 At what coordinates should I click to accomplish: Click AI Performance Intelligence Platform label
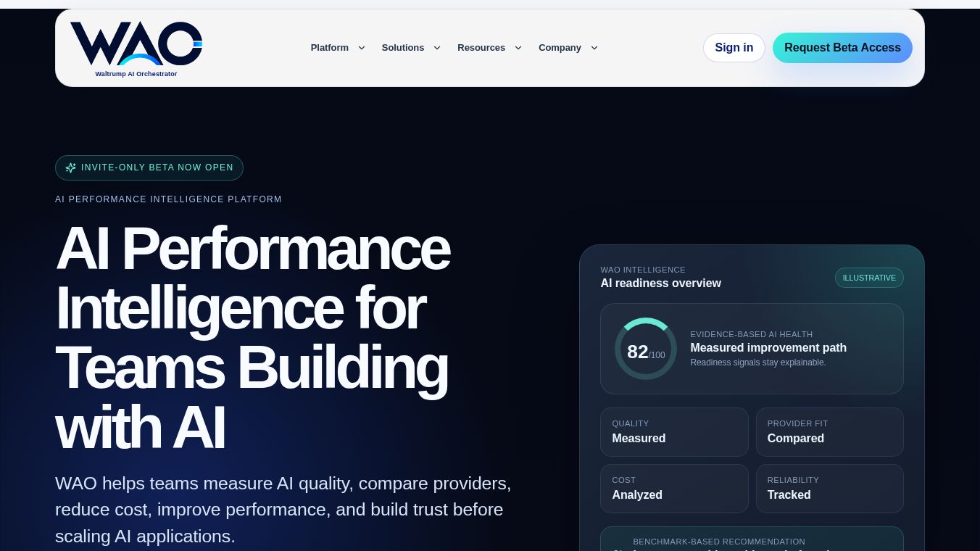pos(168,199)
